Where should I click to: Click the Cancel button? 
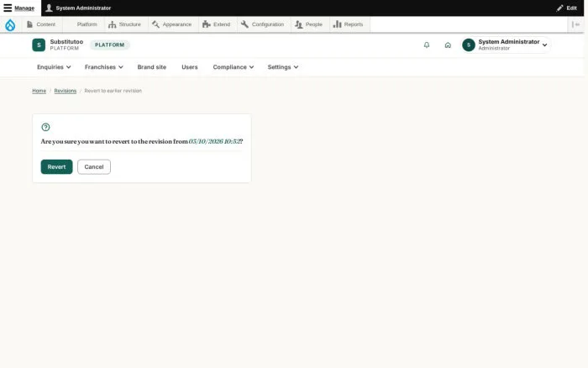[94, 167]
